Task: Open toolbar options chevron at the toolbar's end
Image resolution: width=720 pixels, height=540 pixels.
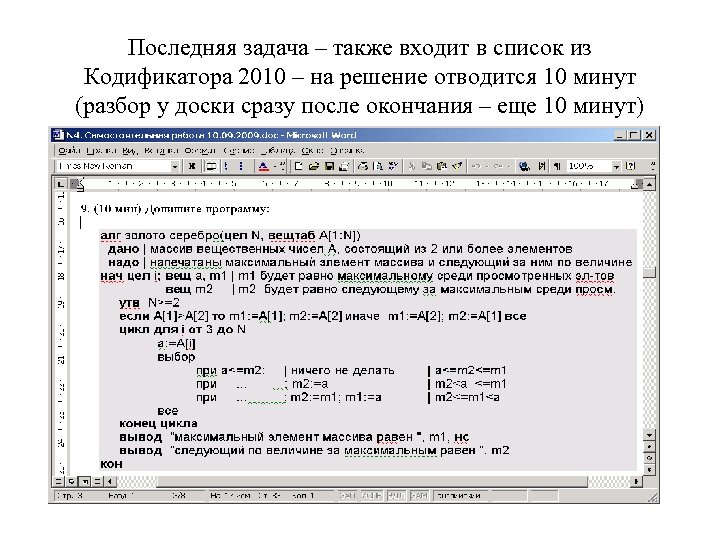Action: (x=653, y=166)
